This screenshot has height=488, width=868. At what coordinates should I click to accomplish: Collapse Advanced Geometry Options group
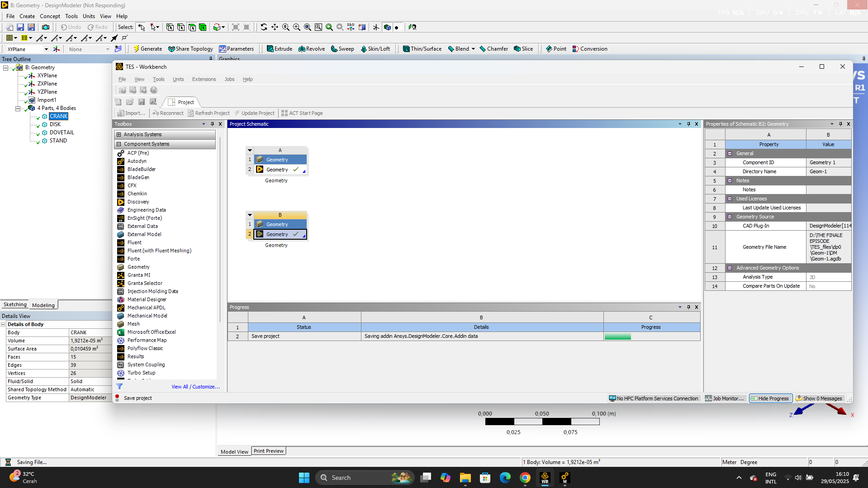click(x=730, y=268)
